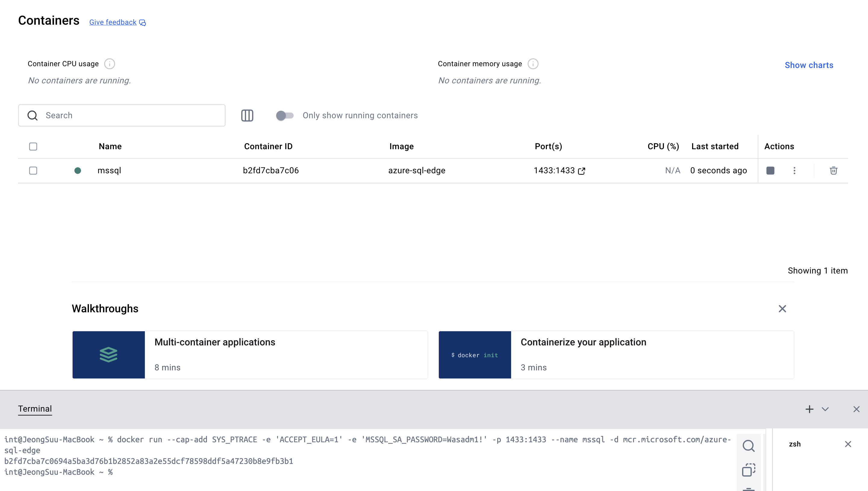Switch to the Terminal tab
868x491 pixels.
pyautogui.click(x=35, y=409)
